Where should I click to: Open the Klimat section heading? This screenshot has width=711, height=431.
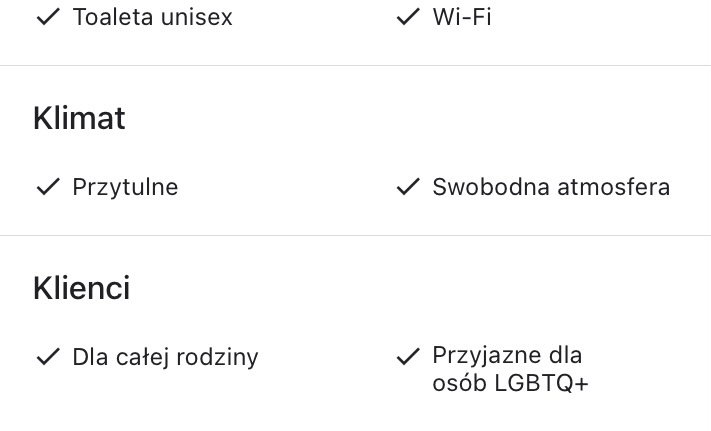click(x=79, y=118)
